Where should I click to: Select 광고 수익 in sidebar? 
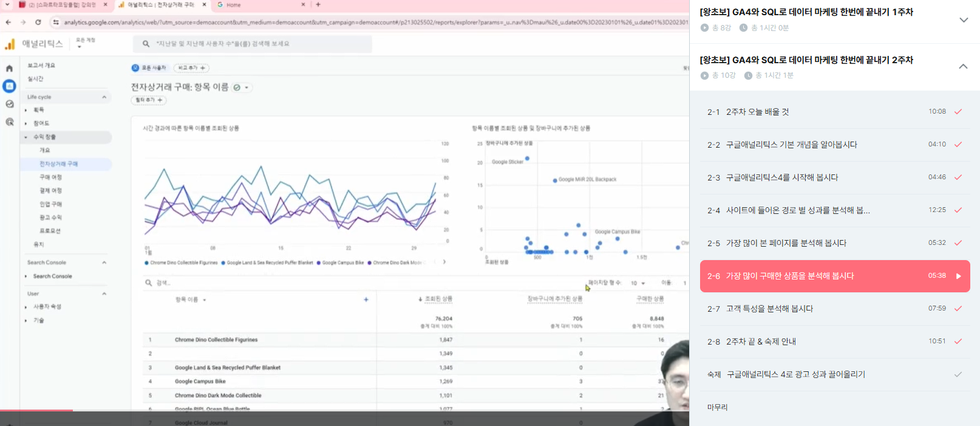(x=51, y=218)
